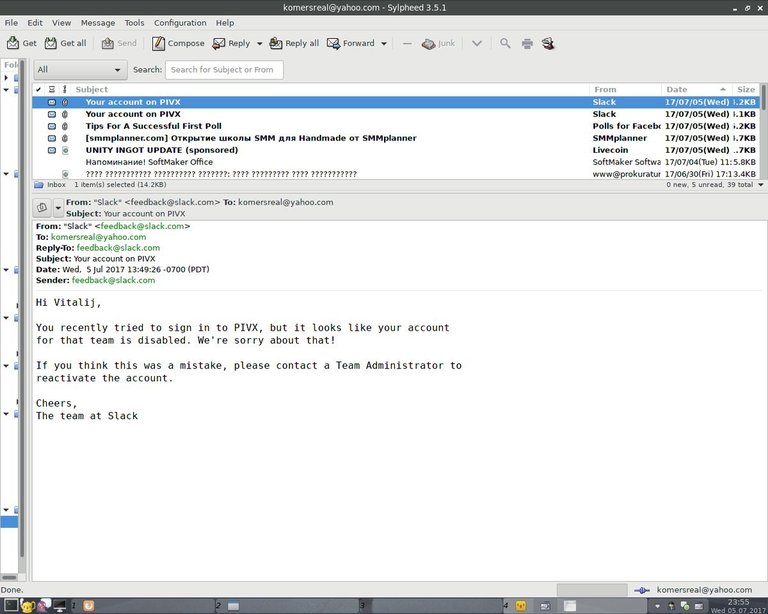
Task: Open Forward options dropdown arrow
Action: 384,44
